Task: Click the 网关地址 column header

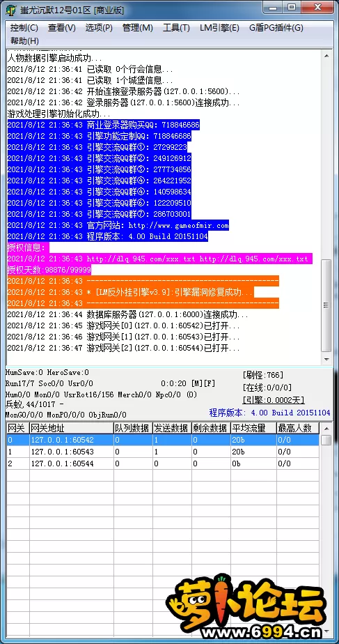Action: 71,428
